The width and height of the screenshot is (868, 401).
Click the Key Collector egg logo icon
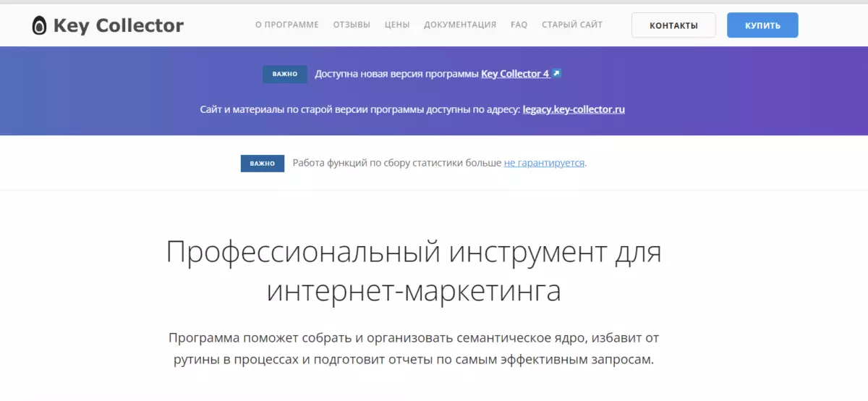click(x=39, y=26)
